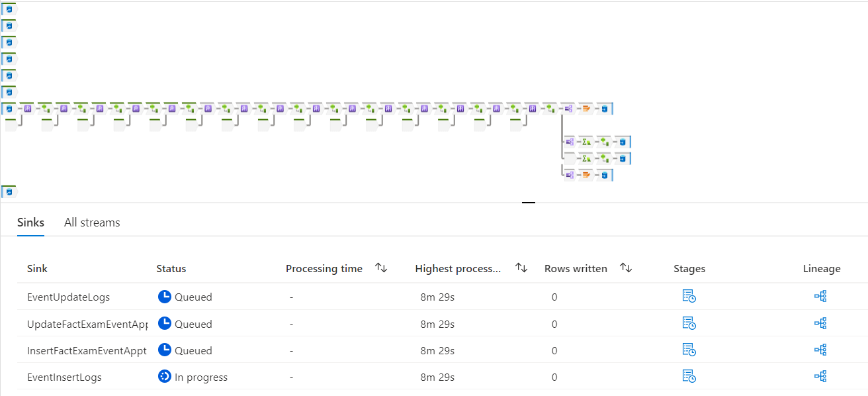Select the EventInsertLogs sink name

[64, 377]
